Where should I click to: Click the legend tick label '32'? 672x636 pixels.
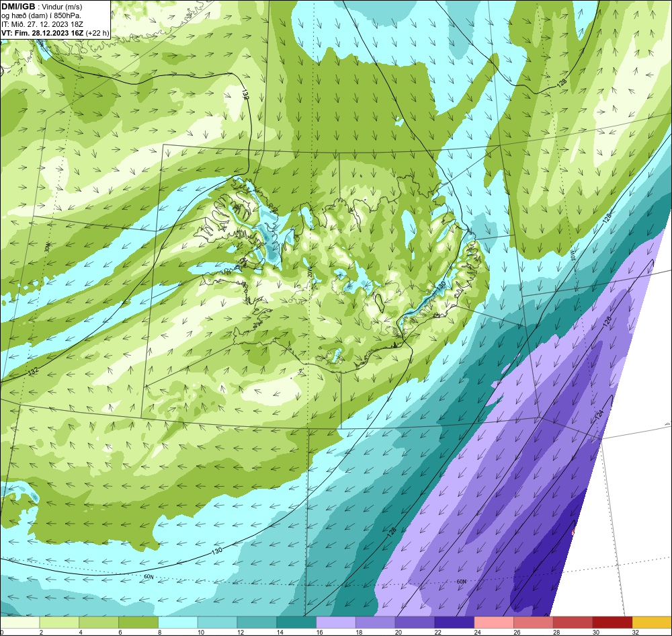(636, 632)
